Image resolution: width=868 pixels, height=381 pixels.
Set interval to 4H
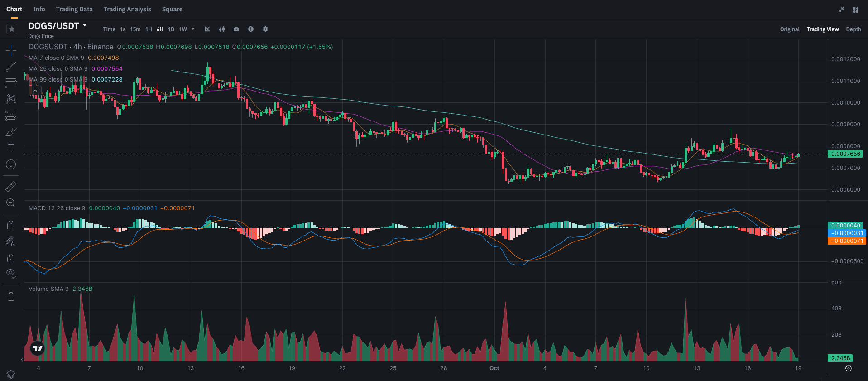(160, 29)
